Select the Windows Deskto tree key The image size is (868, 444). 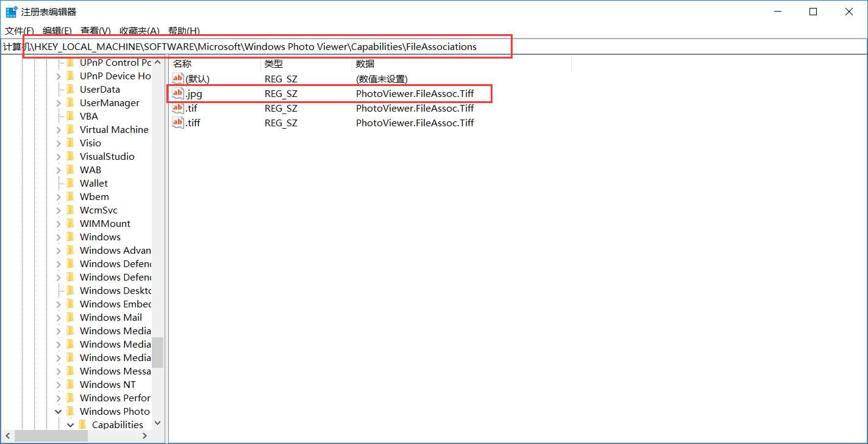click(x=115, y=290)
